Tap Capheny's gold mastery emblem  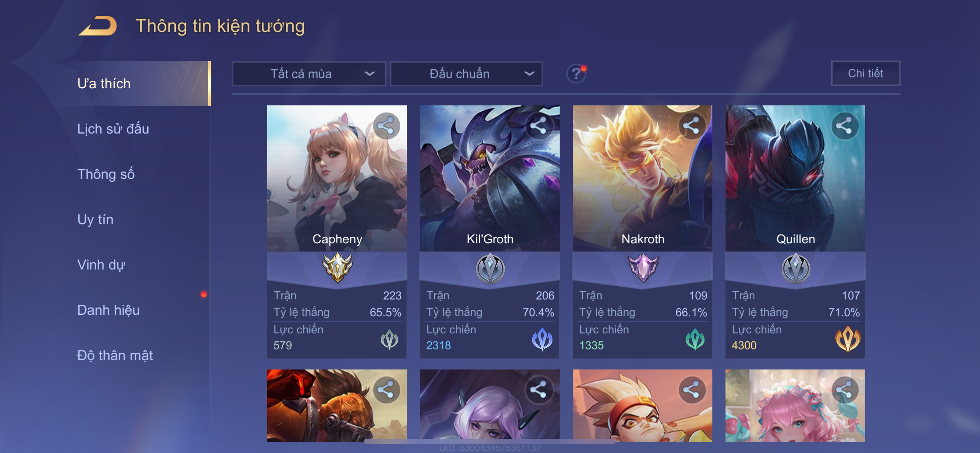pos(337,268)
